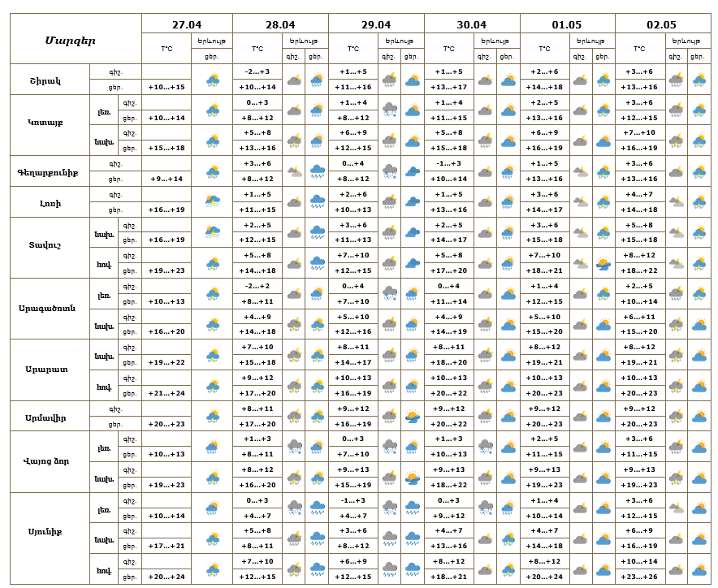Select the 02.05 date column header
This screenshot has height=588, width=718.
[x=661, y=24]
